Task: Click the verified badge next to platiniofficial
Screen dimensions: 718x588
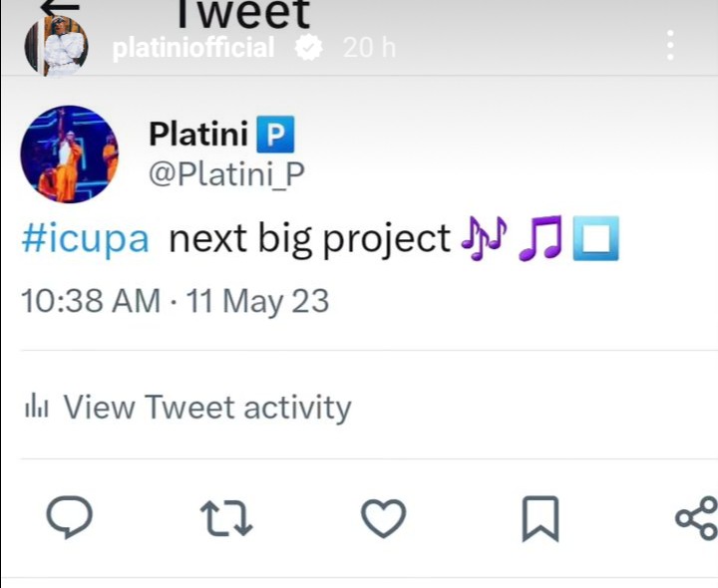Action: (310, 47)
